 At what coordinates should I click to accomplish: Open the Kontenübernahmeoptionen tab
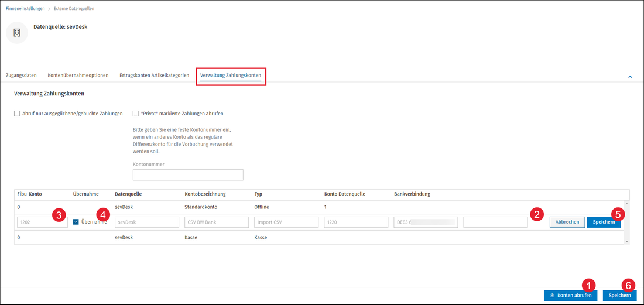click(x=78, y=76)
